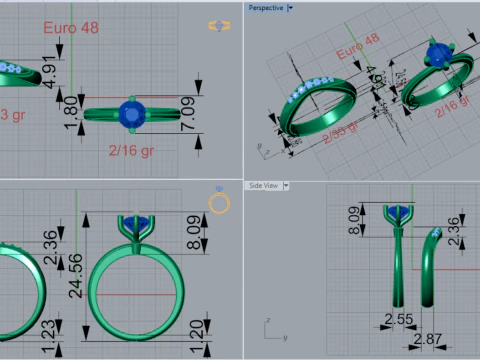Select the 4.91 dimension in top viewport
Viewport: 480px width, 360px height.
click(49, 72)
